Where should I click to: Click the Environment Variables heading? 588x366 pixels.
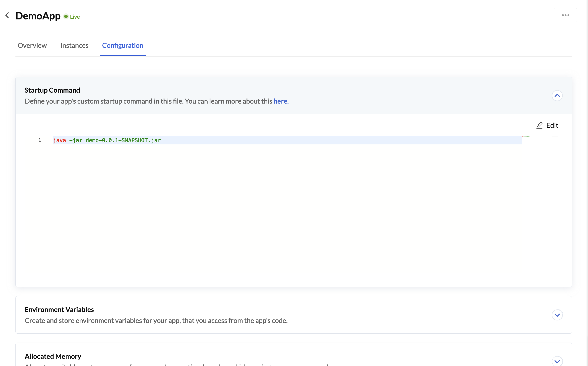59,309
